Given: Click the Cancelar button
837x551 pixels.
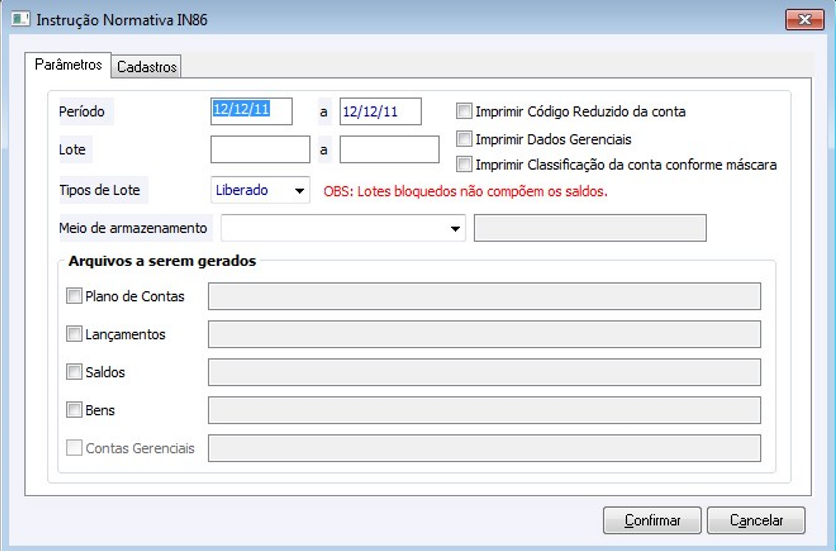Looking at the screenshot, I should click(x=756, y=520).
